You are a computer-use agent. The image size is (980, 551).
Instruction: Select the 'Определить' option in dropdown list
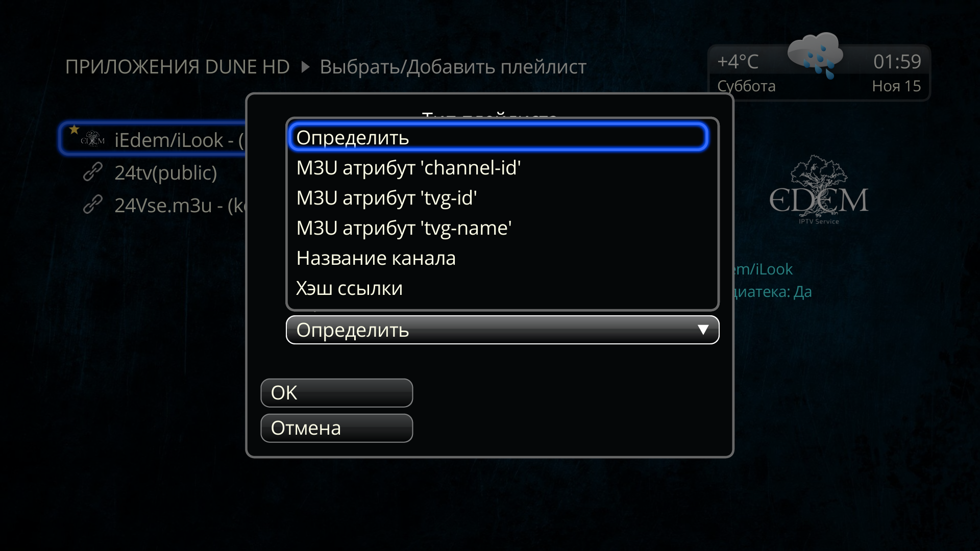click(x=498, y=137)
